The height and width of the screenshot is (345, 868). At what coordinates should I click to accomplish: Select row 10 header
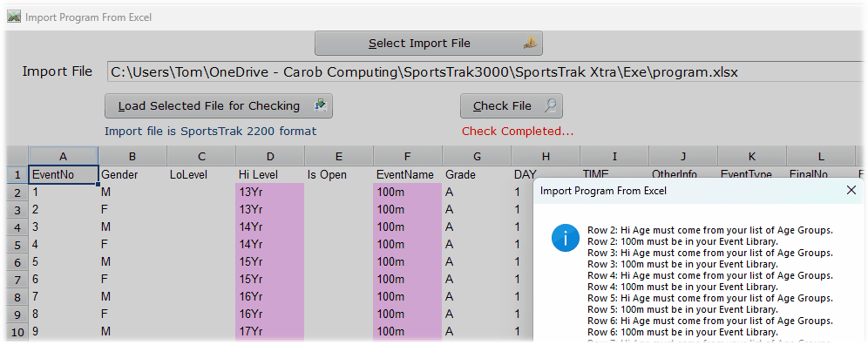click(17, 332)
